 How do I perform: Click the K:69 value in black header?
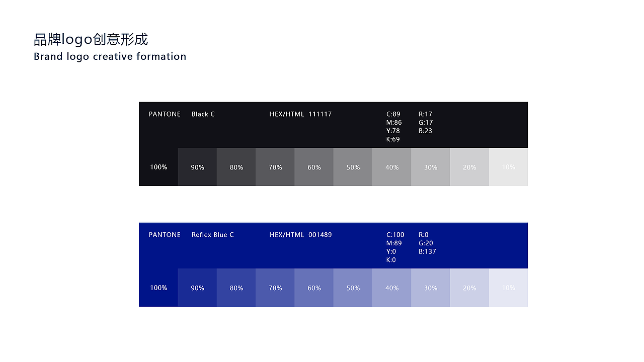(x=393, y=139)
